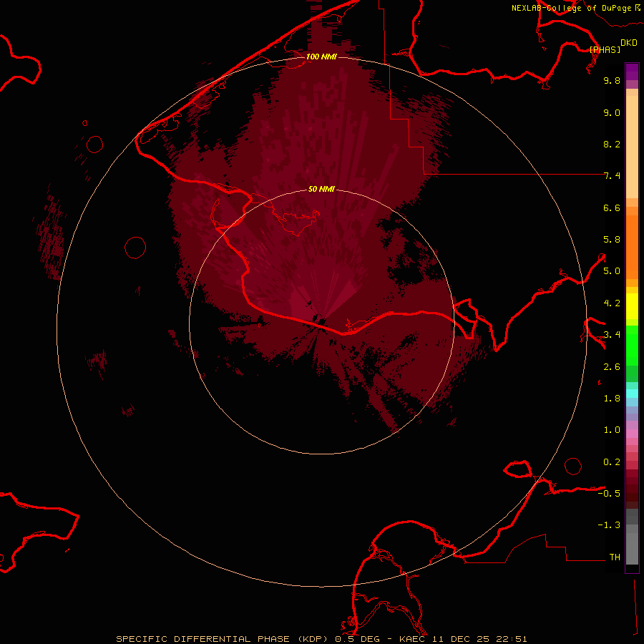Pick the yellow swatch beside 4.2

tap(632, 306)
